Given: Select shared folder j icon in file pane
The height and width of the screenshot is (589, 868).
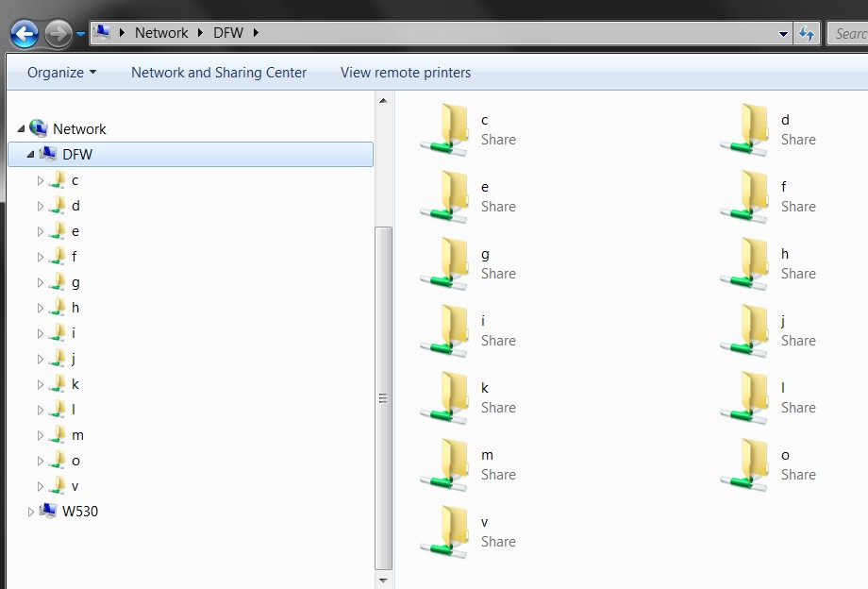Looking at the screenshot, I should pyautogui.click(x=744, y=330).
